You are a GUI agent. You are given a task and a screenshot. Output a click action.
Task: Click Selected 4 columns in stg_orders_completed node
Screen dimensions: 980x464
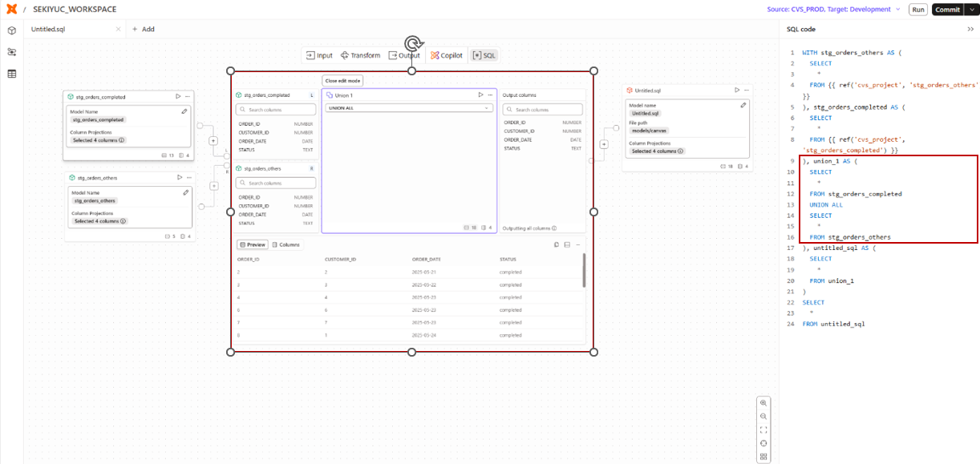pyautogui.click(x=99, y=140)
